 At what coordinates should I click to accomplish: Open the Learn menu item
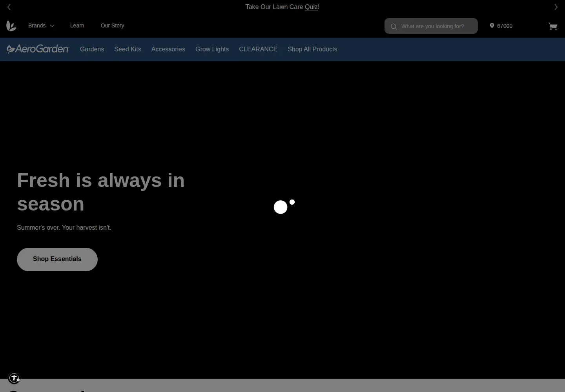point(77,25)
